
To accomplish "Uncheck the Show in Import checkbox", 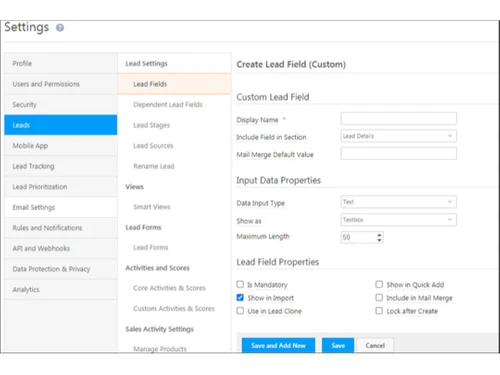I will 240,298.
